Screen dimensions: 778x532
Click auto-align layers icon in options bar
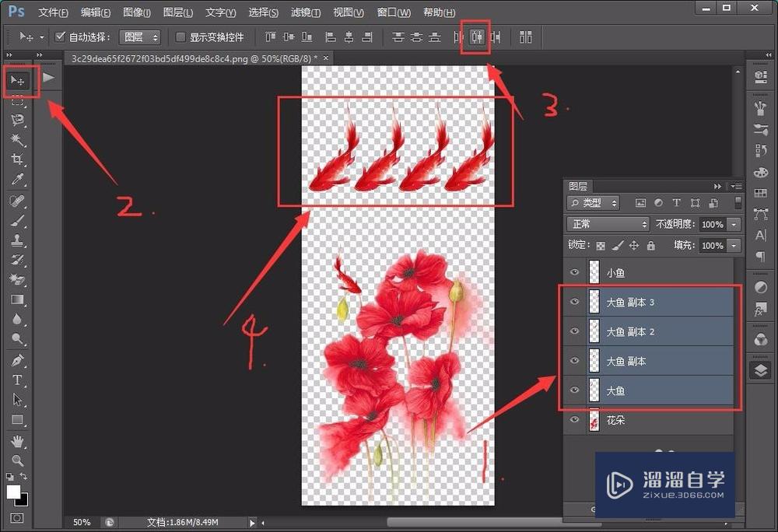tap(526, 37)
